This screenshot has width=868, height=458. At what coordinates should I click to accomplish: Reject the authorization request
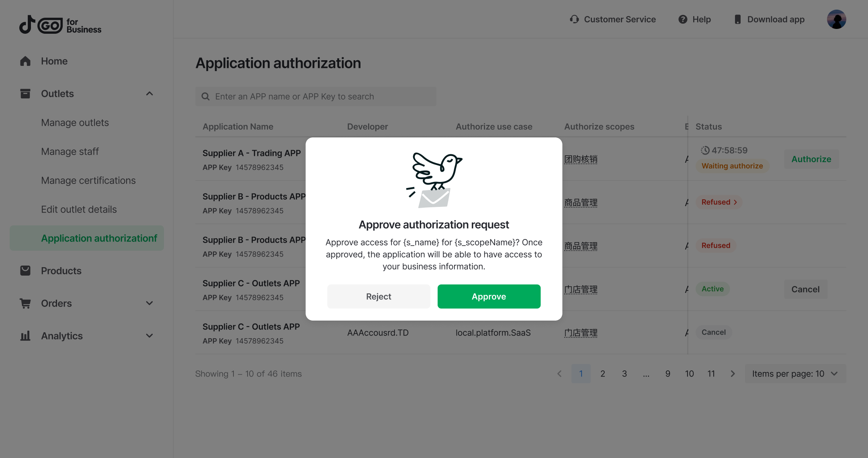379,296
